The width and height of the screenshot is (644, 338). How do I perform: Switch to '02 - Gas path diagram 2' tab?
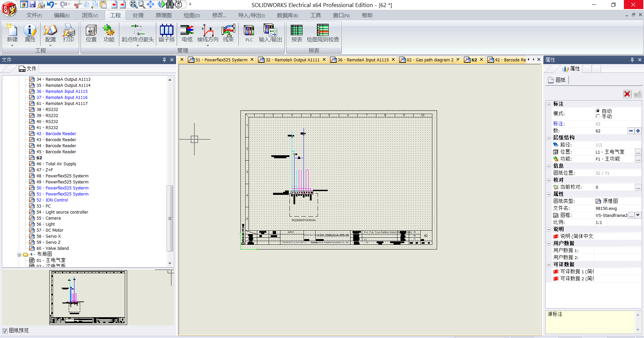430,60
